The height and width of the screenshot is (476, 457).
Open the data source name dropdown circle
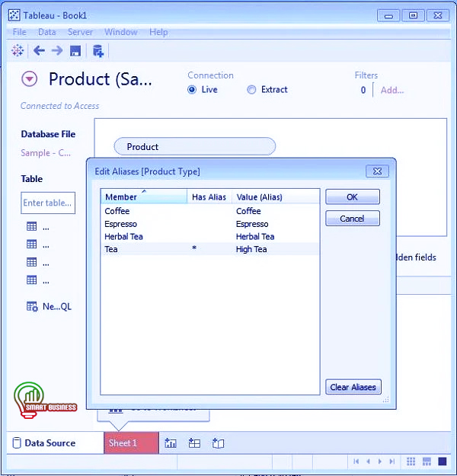coord(30,79)
